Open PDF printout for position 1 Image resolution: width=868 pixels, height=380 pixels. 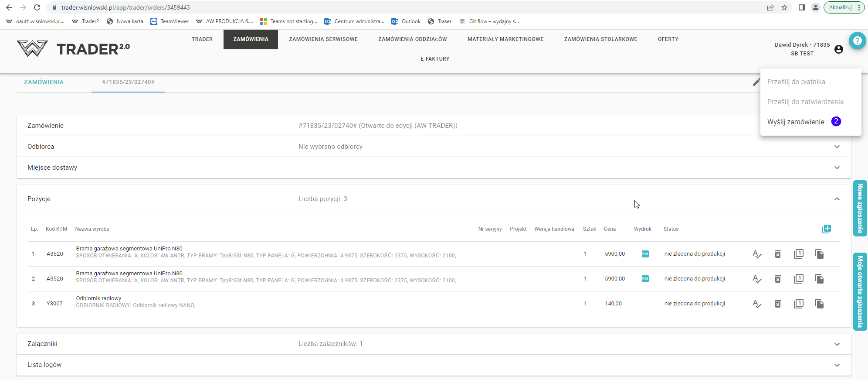click(645, 254)
